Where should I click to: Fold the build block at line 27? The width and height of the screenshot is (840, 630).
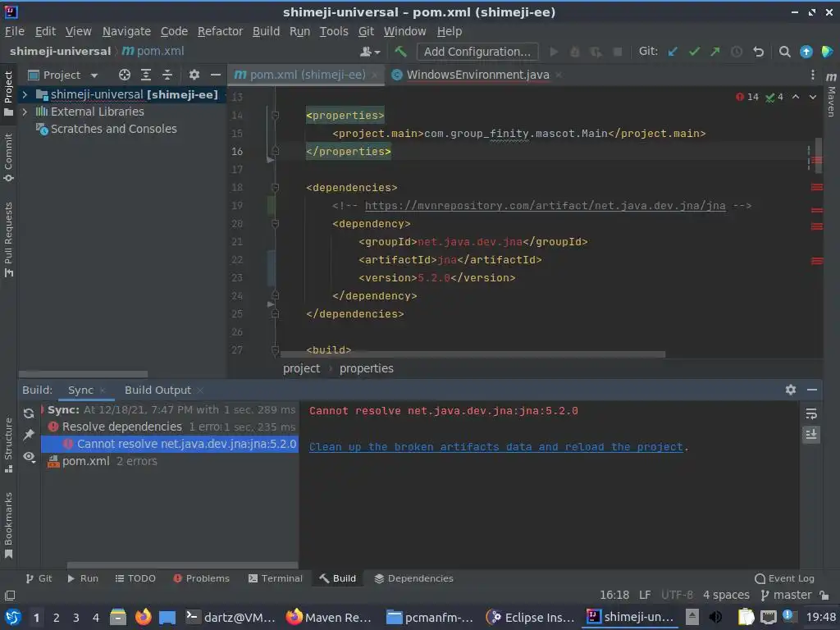point(275,349)
